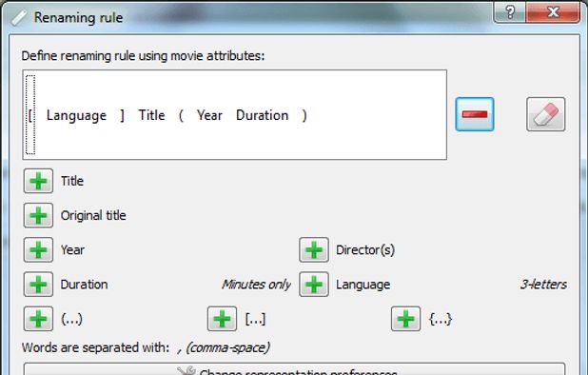Select the Duration token in rule box
The height and width of the screenshot is (375, 588).
[x=262, y=115]
